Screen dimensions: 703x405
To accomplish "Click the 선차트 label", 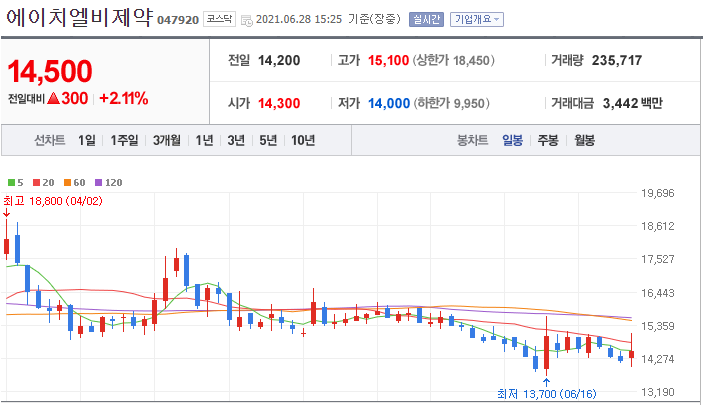I will point(49,140).
